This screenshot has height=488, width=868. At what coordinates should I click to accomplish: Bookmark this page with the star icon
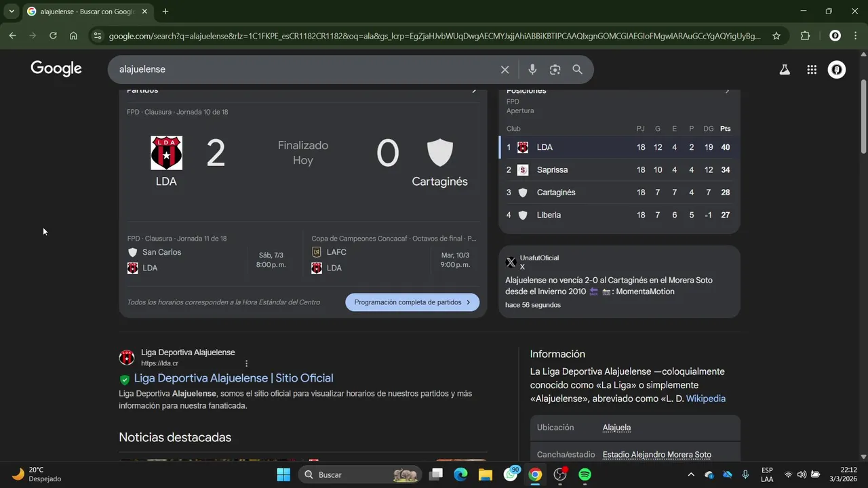coord(776,36)
